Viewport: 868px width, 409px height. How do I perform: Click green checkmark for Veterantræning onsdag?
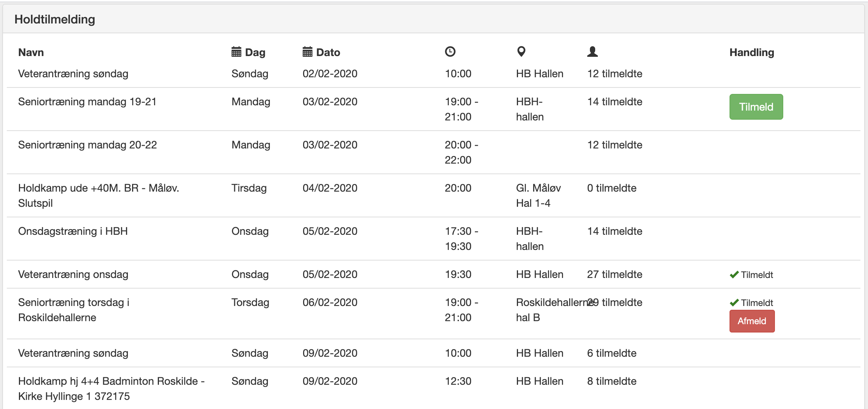(x=734, y=275)
